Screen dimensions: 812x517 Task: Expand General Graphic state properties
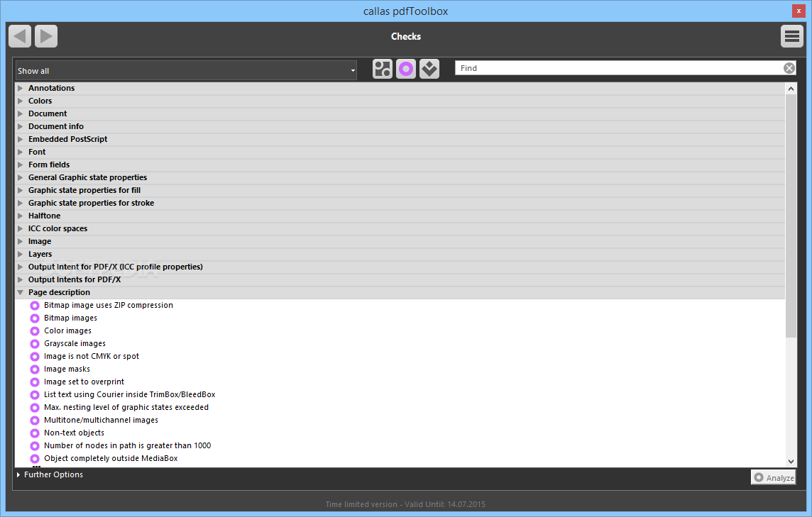pos(20,177)
